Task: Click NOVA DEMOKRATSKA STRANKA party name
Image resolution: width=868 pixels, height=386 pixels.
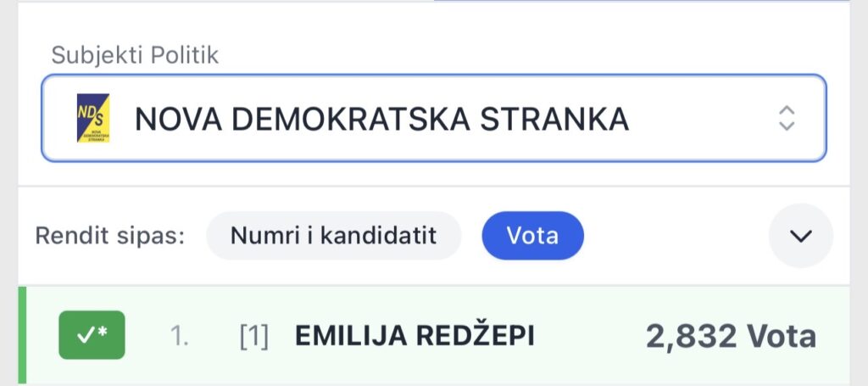Action: pyautogui.click(x=381, y=119)
